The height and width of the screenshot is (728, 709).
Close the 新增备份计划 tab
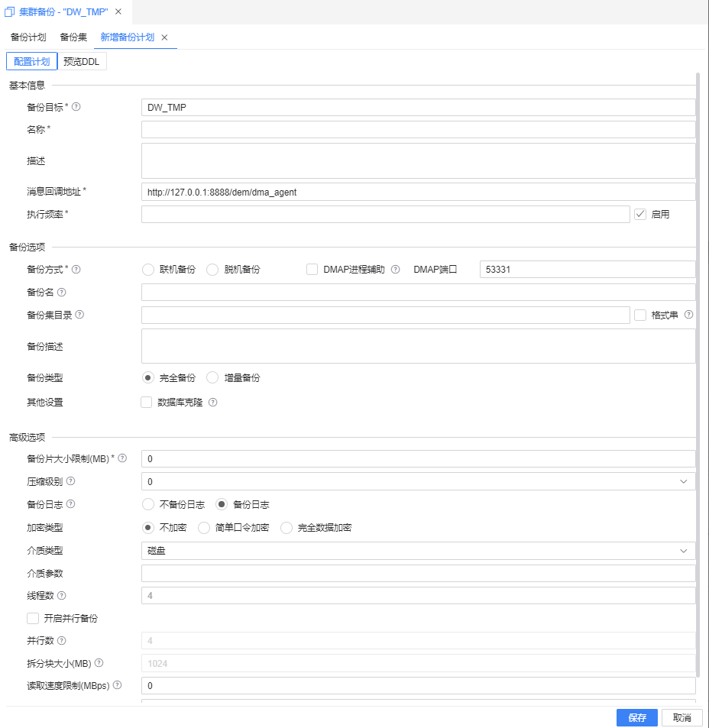coord(164,37)
